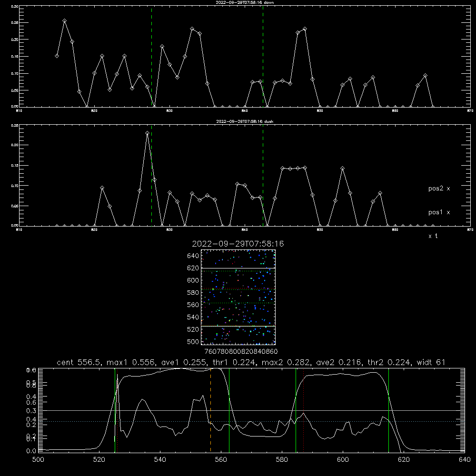Click the left green dashed line in dusk plot
The height and width of the screenshot is (476, 476).
coord(151,175)
